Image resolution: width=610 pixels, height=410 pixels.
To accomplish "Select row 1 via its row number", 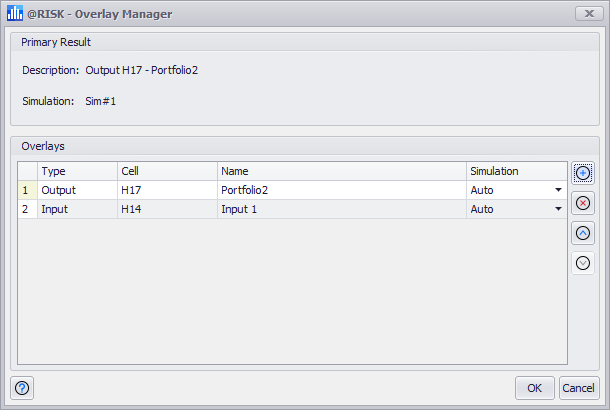I will coord(26,190).
